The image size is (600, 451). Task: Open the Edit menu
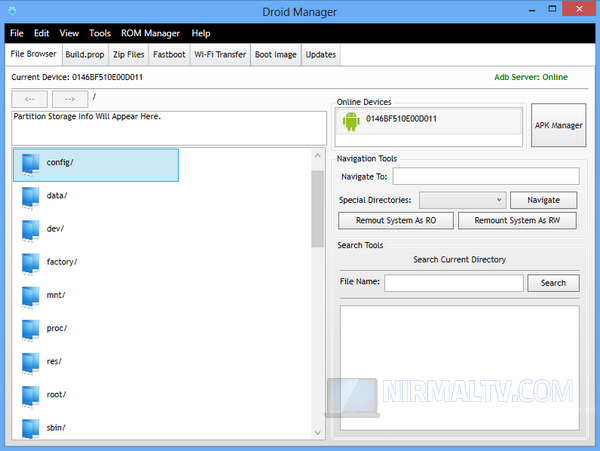[x=41, y=33]
